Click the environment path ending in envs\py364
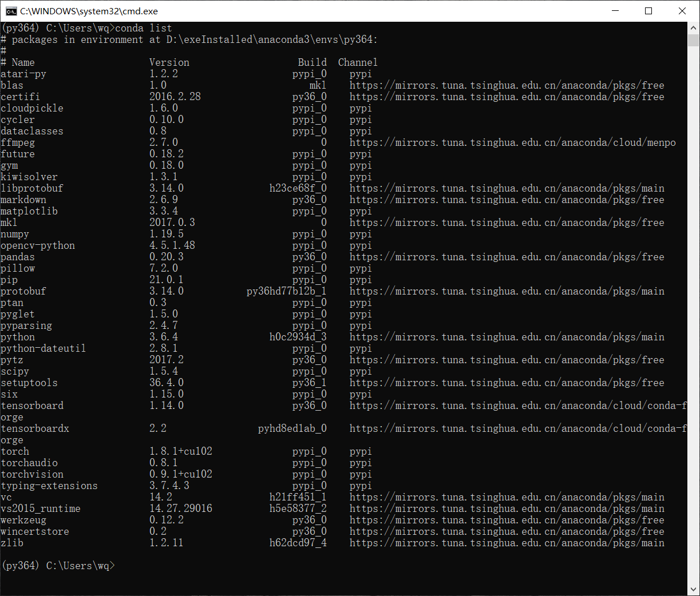The image size is (700, 596). 272,39
